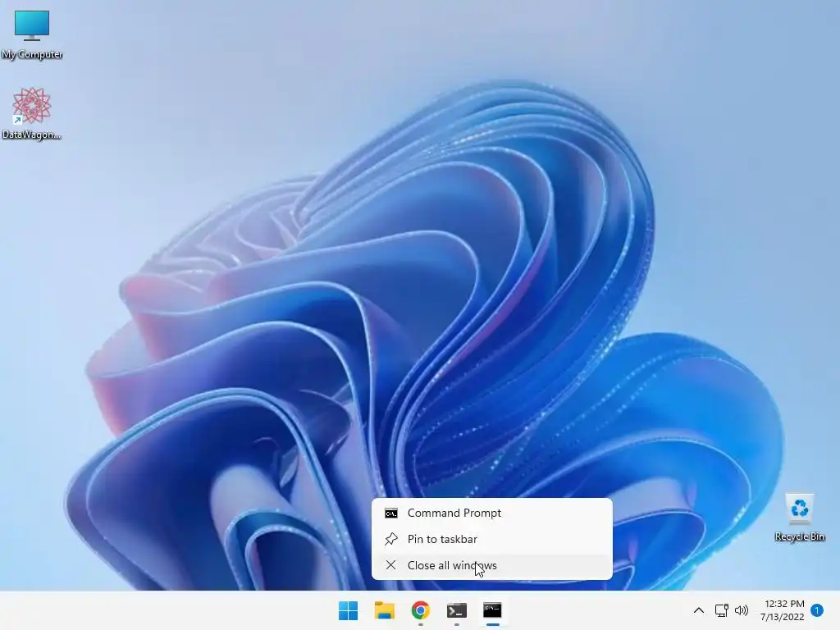
Task: Open the notification badge showing 1
Action: tap(817, 610)
